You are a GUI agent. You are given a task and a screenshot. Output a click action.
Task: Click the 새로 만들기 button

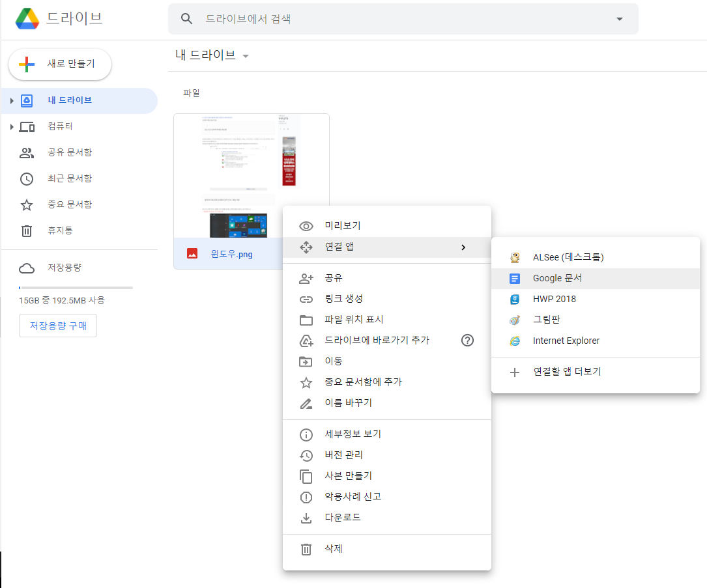(60, 64)
